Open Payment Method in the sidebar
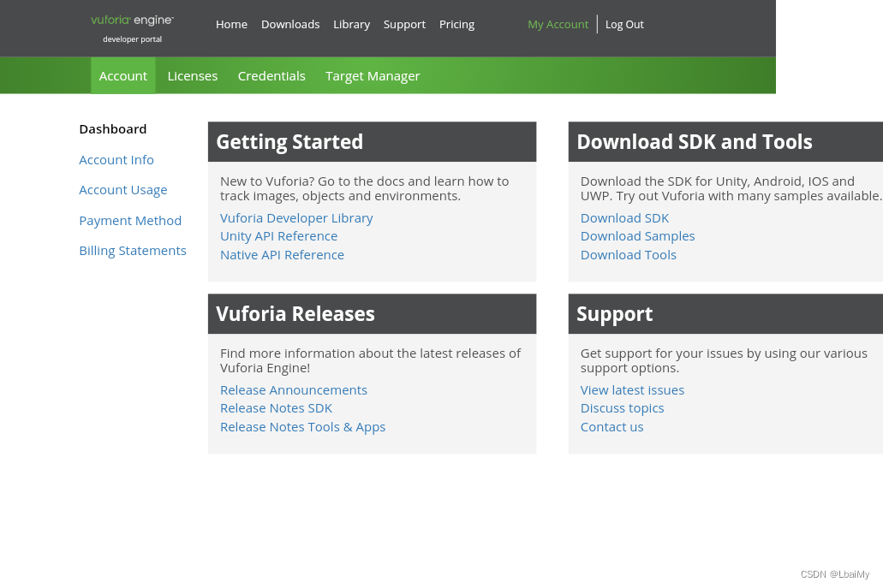Image resolution: width=883 pixels, height=588 pixels. click(130, 221)
